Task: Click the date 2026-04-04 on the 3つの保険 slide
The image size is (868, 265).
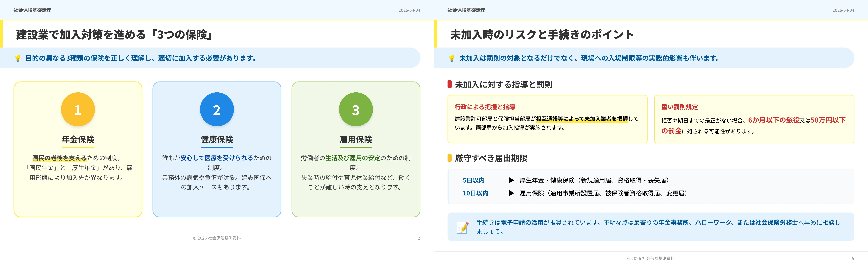Action: click(409, 10)
